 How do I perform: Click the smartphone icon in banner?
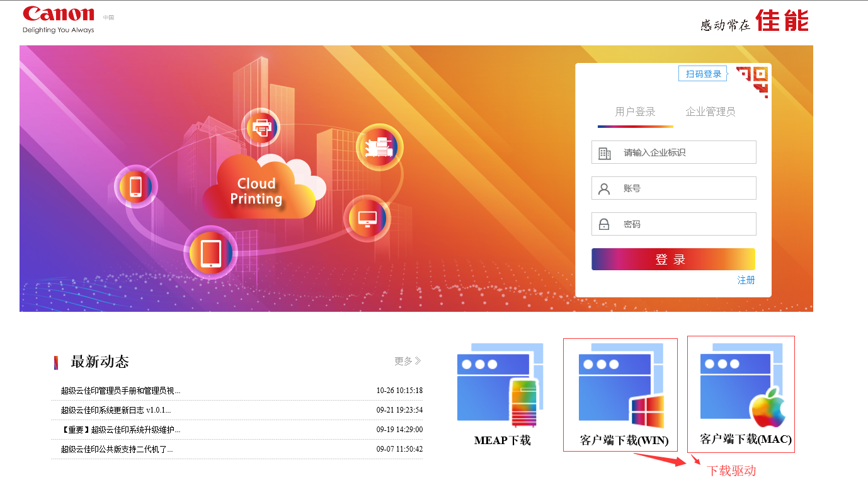pos(135,187)
